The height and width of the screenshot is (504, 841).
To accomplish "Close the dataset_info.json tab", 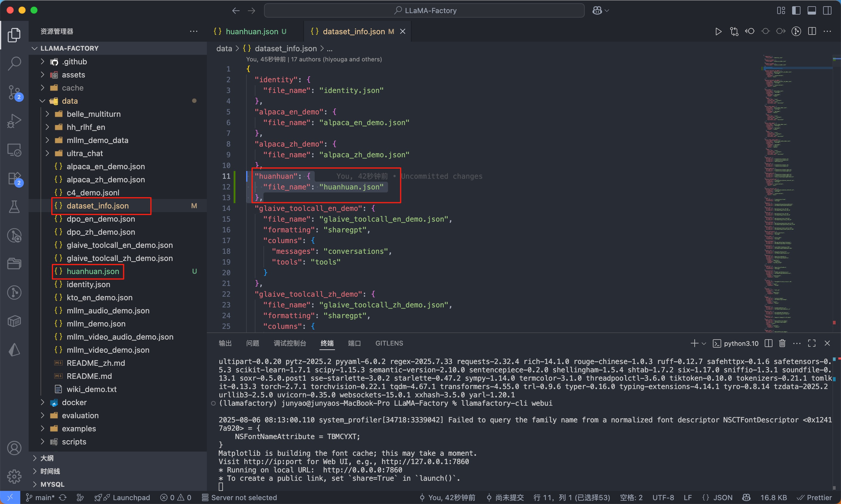I will pyautogui.click(x=403, y=32).
